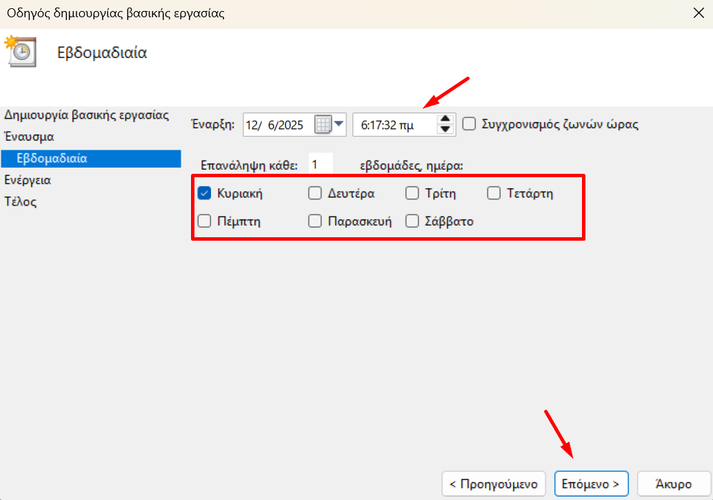Click the Επόμενο > button
Viewport: 713px width, 500px height.
pyautogui.click(x=591, y=484)
